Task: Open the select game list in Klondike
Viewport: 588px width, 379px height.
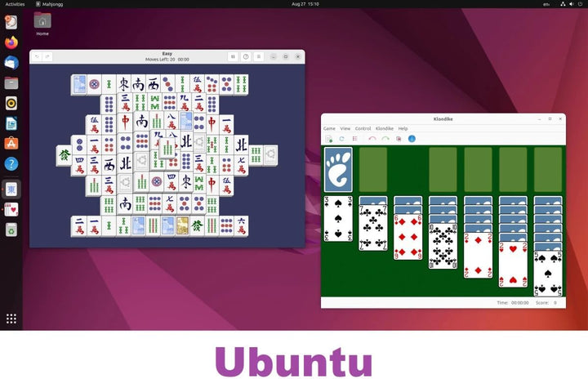Action: point(354,139)
